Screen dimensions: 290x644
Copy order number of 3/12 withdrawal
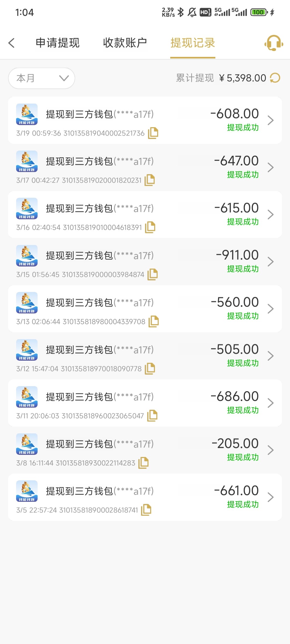(150, 368)
